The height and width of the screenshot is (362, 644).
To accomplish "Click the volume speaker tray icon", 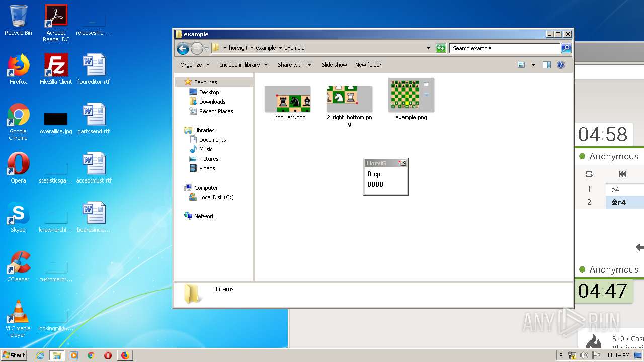I will click(584, 355).
